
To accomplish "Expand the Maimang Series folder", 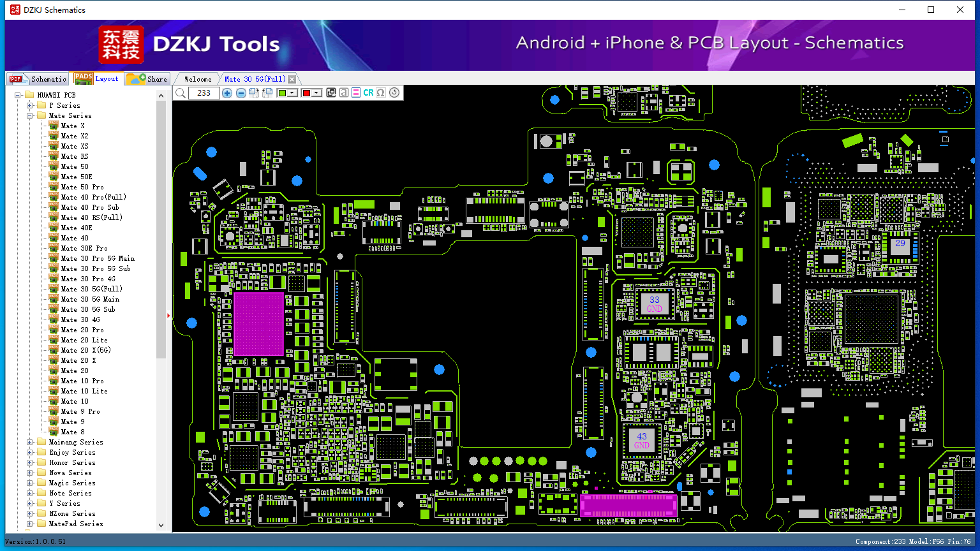I will pos(29,442).
